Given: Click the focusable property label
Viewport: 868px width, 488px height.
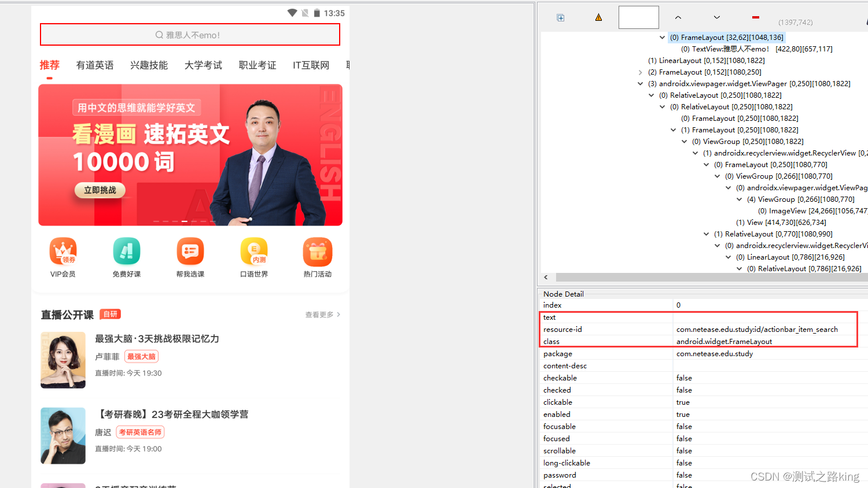Looking at the screenshot, I should tap(560, 427).
